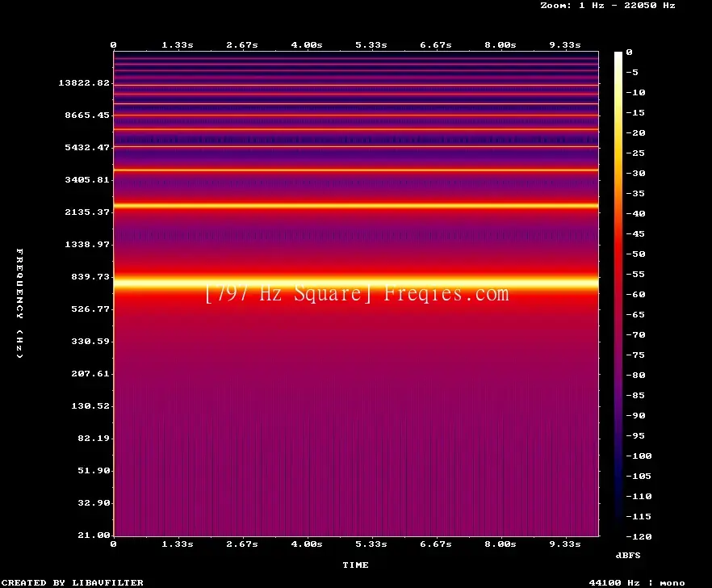Click the -60 value on the dBFS scale
The height and width of the screenshot is (588, 712).
(x=635, y=294)
